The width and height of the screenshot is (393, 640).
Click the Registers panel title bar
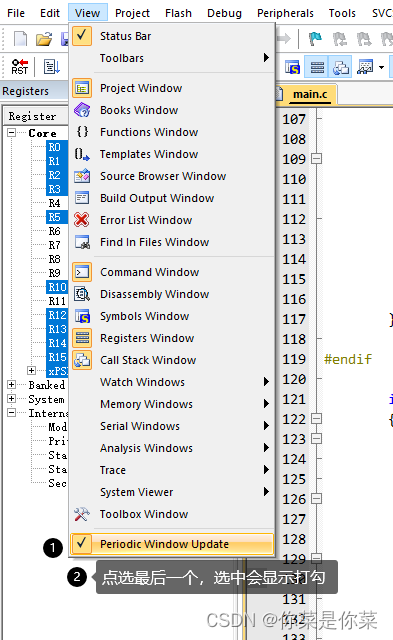click(x=34, y=91)
